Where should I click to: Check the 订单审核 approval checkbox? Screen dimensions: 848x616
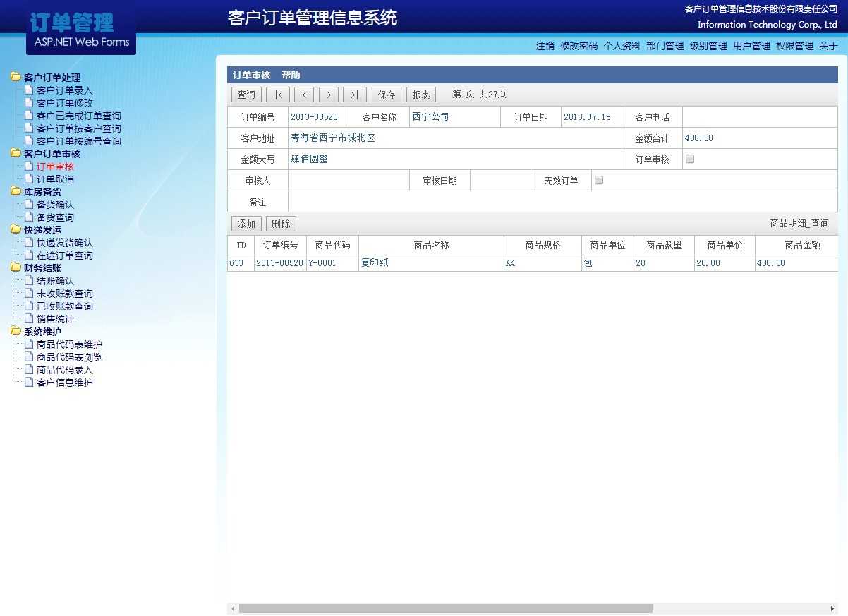click(x=690, y=159)
